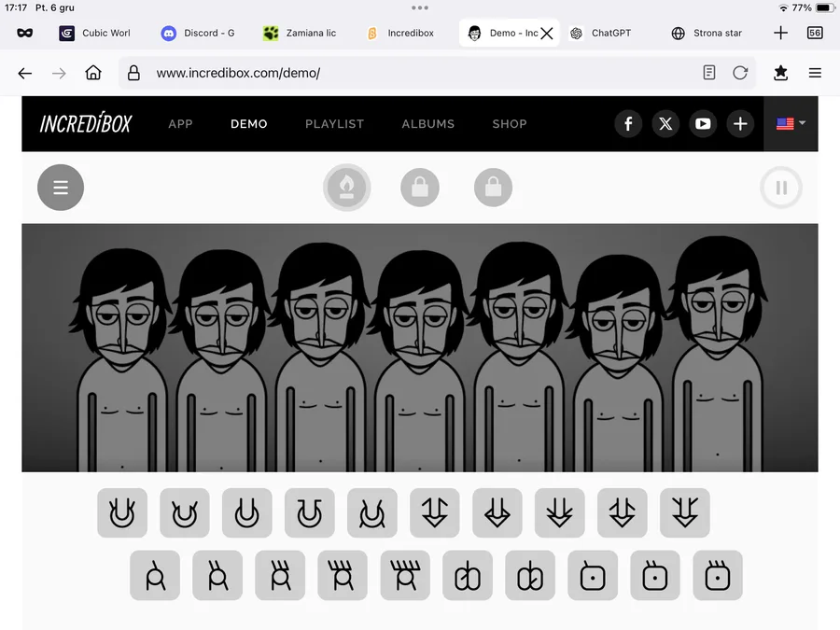Viewport: 840px width, 630px height.
Task: Click the flame bonus icon
Action: (346, 188)
